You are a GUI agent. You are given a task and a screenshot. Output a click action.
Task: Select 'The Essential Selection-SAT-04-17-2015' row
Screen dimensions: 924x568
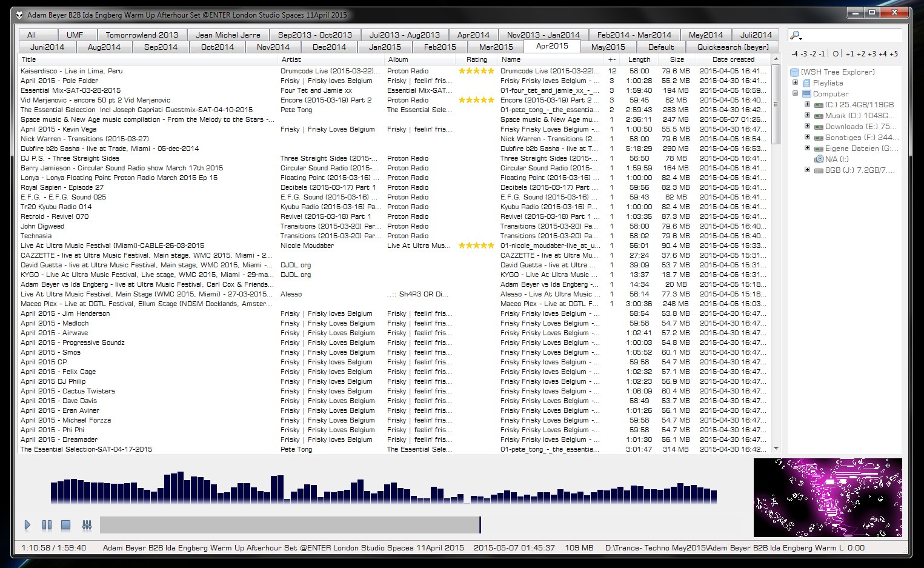click(395, 449)
